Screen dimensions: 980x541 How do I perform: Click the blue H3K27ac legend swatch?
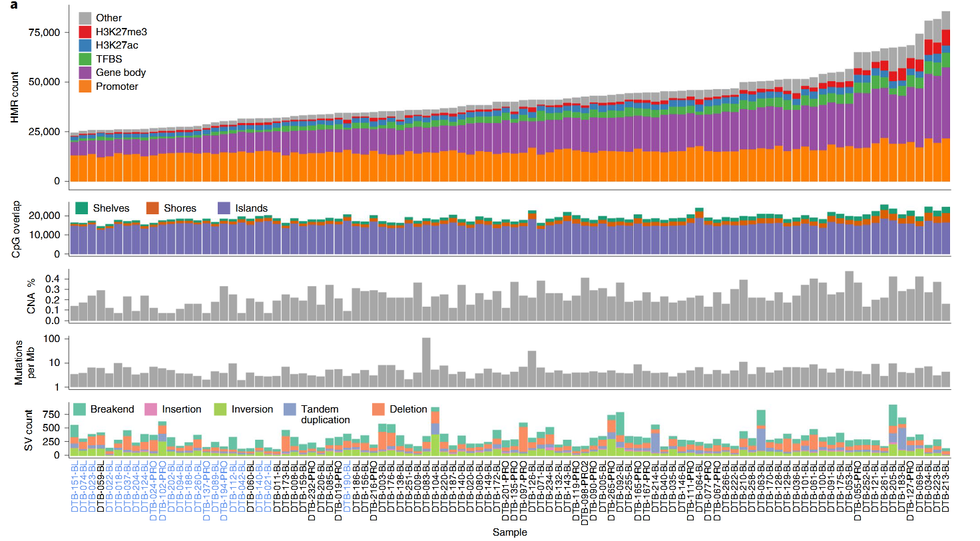click(85, 45)
